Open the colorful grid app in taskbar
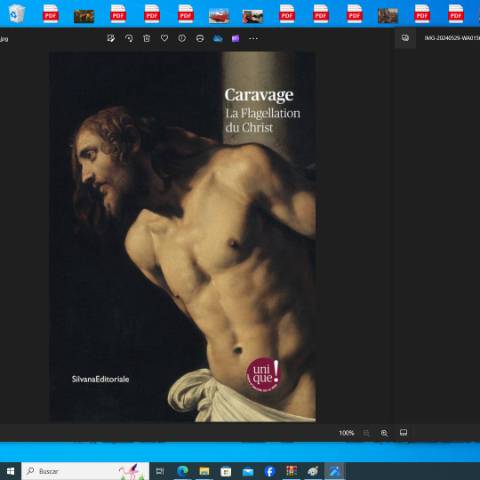The height and width of the screenshot is (480, 480). pos(292,471)
